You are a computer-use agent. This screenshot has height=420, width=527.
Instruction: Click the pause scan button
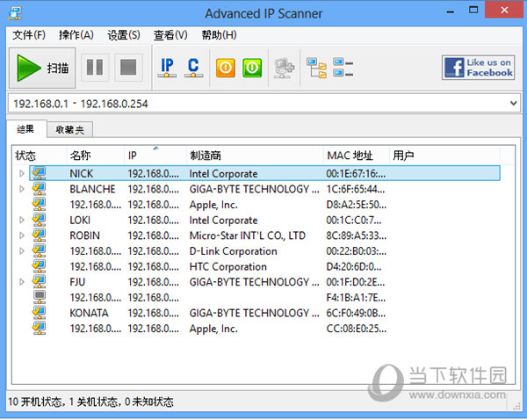[95, 68]
